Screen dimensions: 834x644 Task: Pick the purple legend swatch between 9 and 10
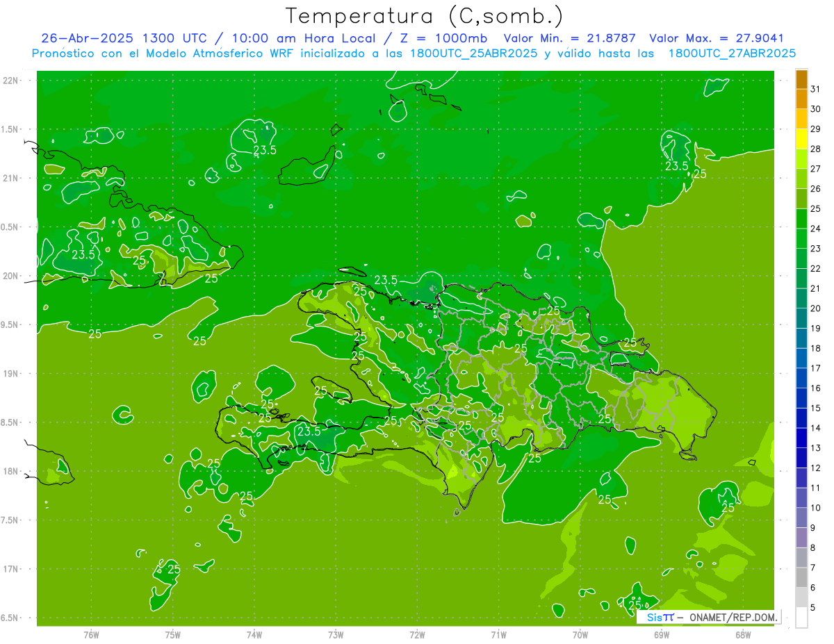[801, 518]
